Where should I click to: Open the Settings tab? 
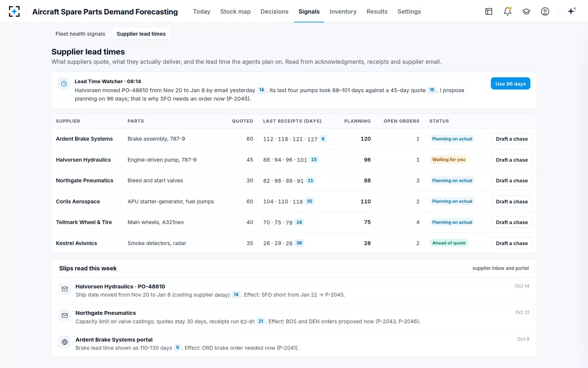[409, 11]
